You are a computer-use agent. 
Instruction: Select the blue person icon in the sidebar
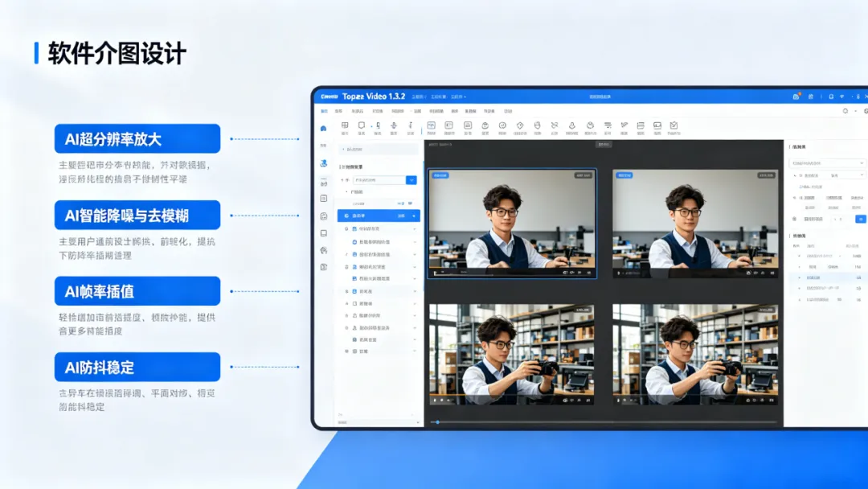point(324,163)
